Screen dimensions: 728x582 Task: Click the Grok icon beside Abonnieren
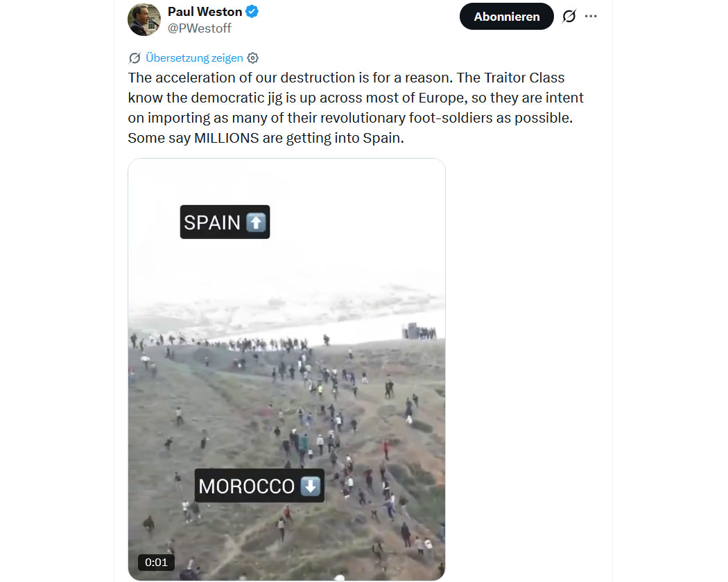point(569,16)
